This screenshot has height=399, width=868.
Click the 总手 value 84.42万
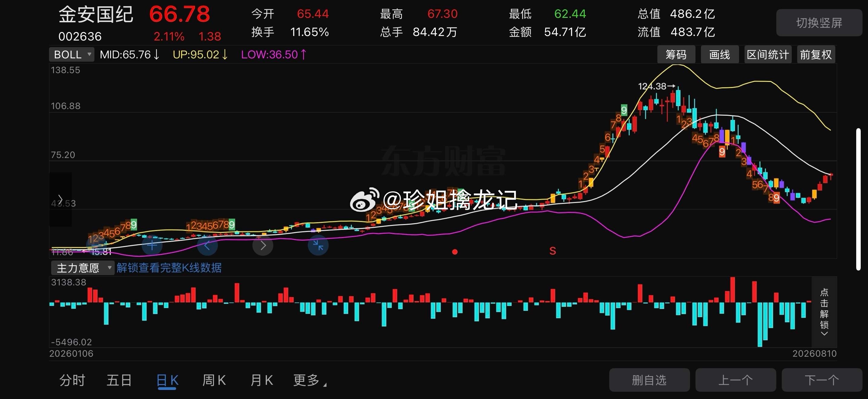coord(435,32)
